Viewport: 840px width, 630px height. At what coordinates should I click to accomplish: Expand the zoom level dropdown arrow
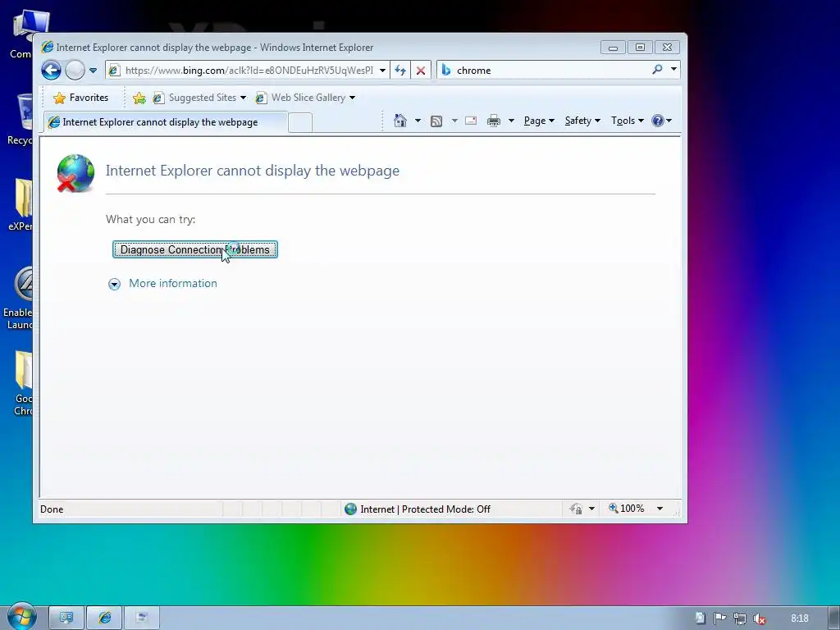point(660,509)
